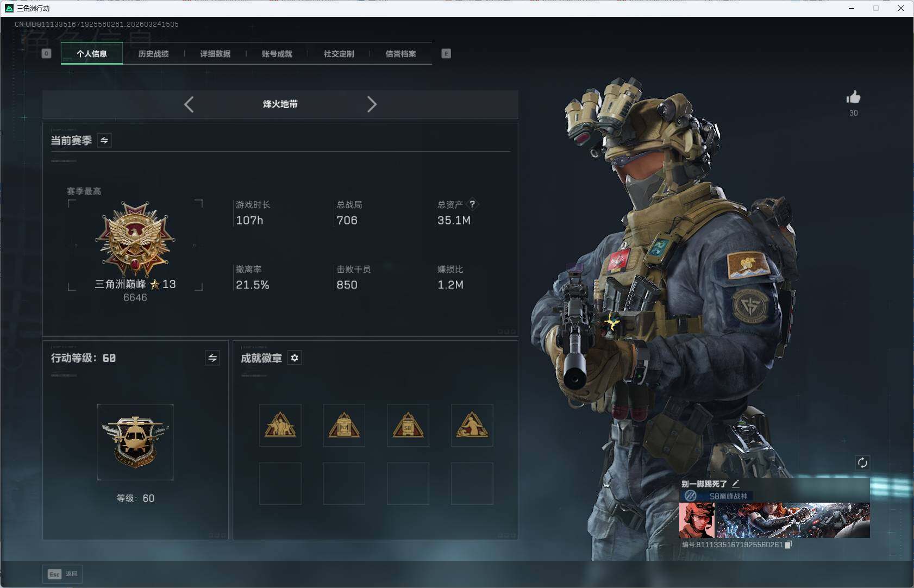914x588 pixels.
Task: Click the 赛季最高 label
Action: pyautogui.click(x=84, y=191)
